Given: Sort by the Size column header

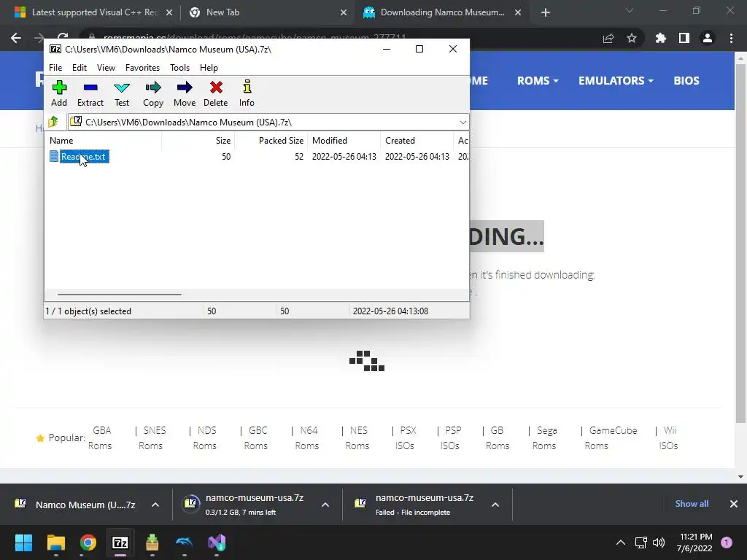Looking at the screenshot, I should (x=198, y=141).
